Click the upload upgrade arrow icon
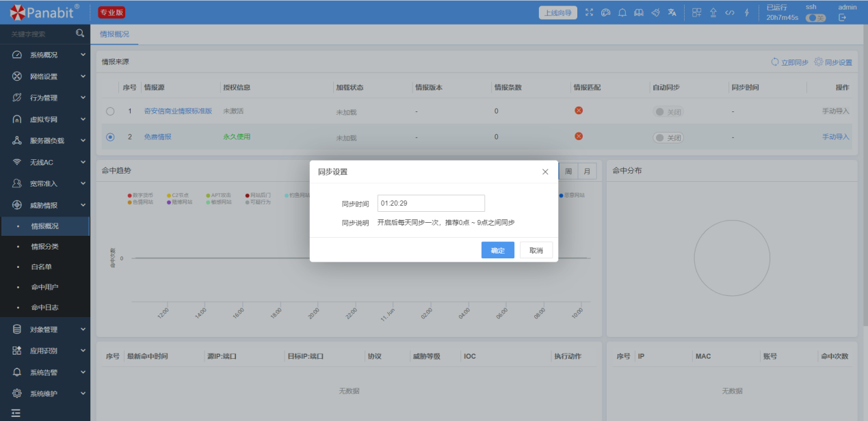 [713, 12]
